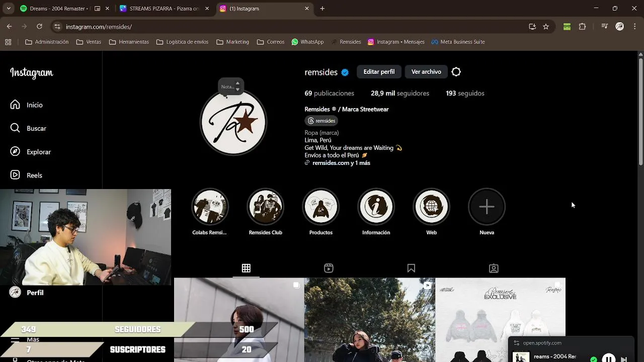Select the posts grid tab

[246, 268]
